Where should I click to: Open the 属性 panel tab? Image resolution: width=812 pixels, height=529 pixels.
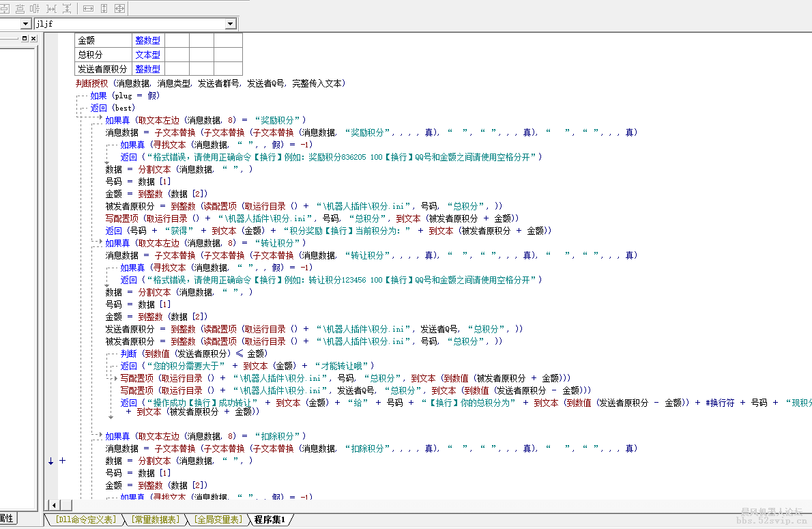tap(5, 518)
